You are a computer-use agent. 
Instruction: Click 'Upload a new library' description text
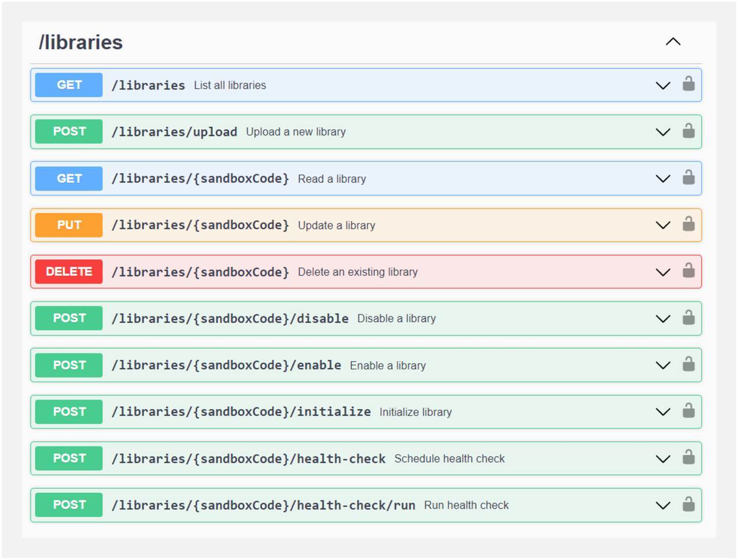296,132
